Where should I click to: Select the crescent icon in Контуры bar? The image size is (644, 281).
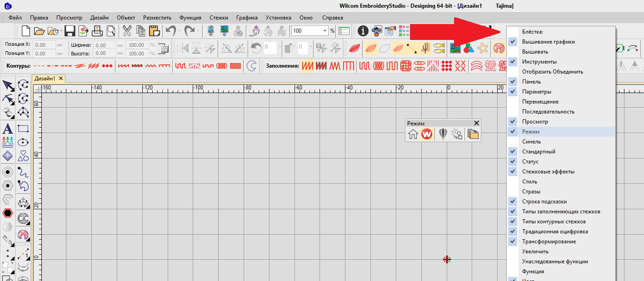[251, 66]
